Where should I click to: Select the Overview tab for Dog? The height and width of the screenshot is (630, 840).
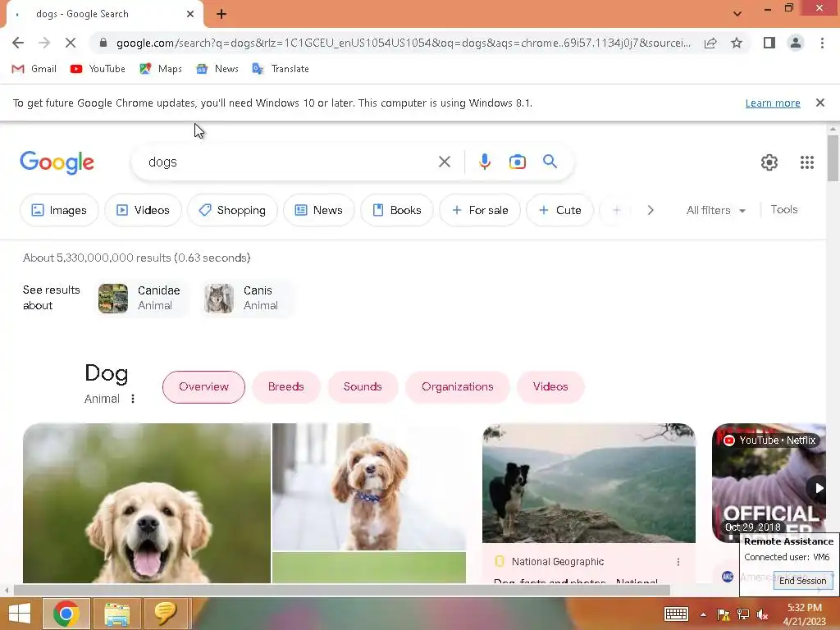(x=203, y=387)
